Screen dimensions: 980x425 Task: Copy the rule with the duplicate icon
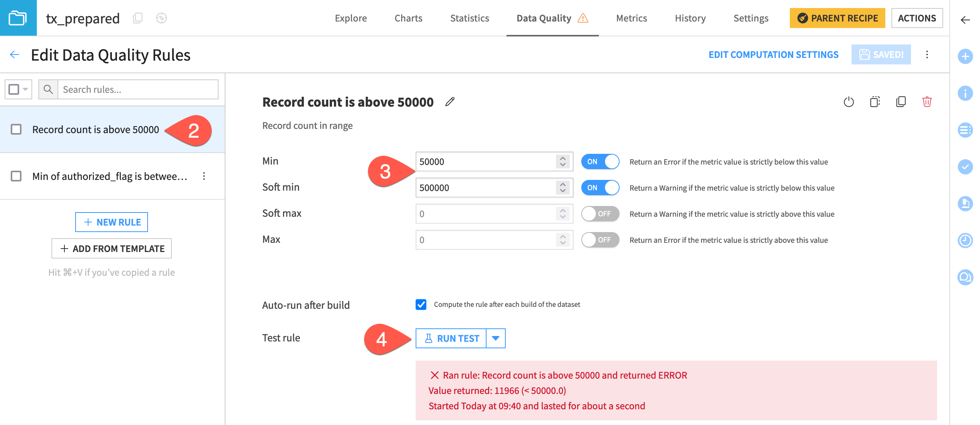[x=901, y=102]
